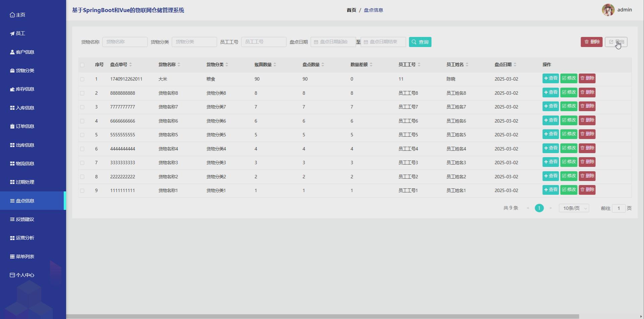Sort table by 盘点数量 using sort arrows
This screenshot has height=319, width=644.
pyautogui.click(x=323, y=64)
